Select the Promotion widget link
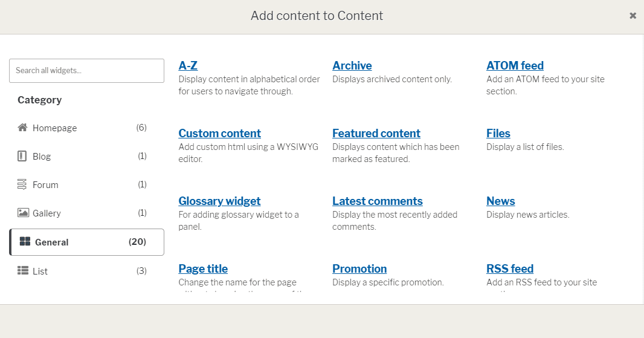Image resolution: width=644 pixels, height=338 pixels. [359, 269]
